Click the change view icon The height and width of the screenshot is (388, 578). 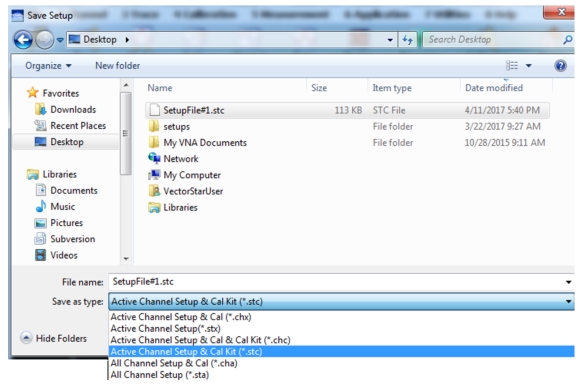click(x=512, y=66)
